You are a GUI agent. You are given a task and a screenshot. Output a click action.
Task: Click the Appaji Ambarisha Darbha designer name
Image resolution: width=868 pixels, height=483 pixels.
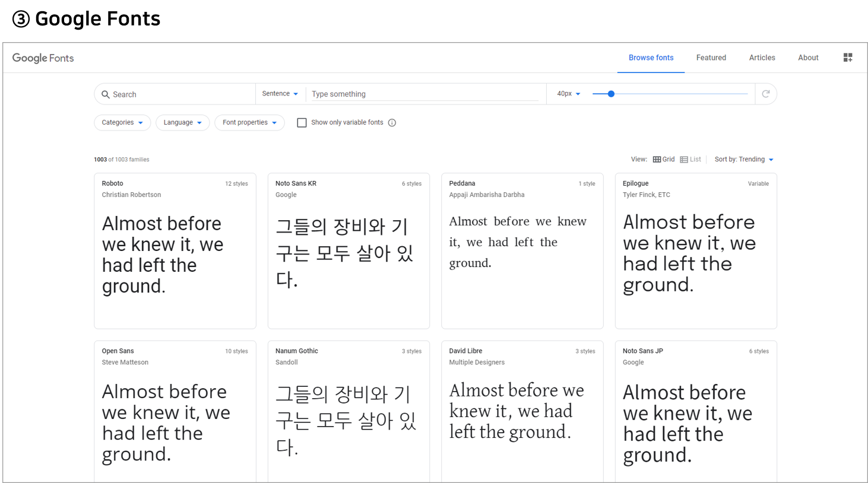(x=487, y=195)
